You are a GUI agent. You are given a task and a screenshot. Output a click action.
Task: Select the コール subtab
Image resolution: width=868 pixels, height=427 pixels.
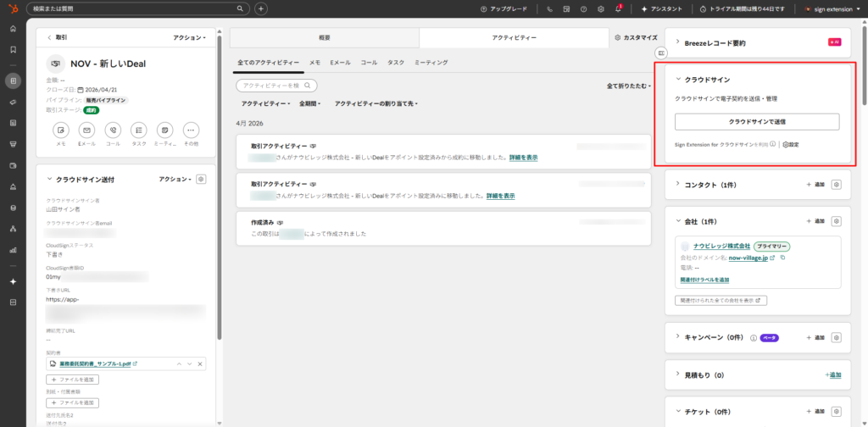click(x=369, y=63)
